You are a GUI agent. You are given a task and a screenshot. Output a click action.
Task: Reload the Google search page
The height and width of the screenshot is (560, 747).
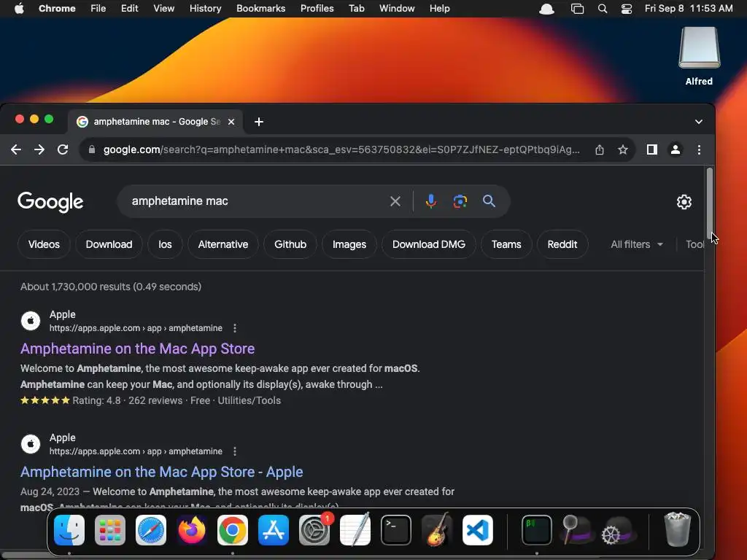point(63,149)
